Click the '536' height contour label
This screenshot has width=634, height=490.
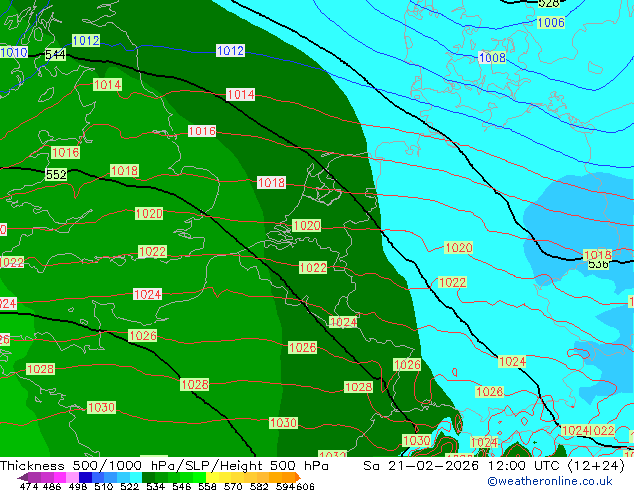(x=598, y=265)
